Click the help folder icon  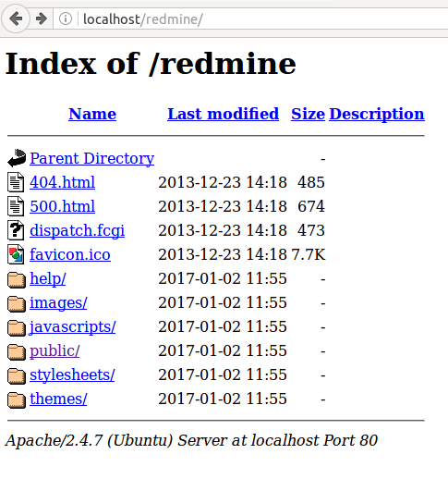(17, 279)
